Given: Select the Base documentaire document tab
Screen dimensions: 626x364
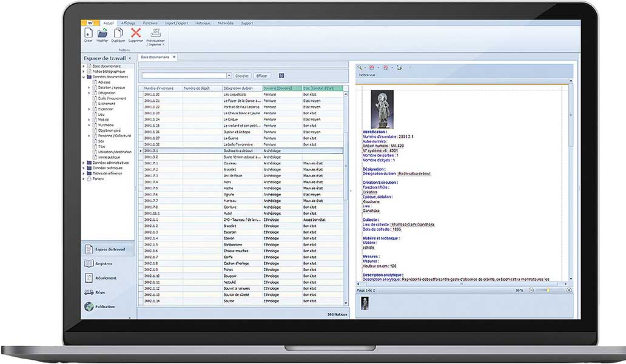Looking at the screenshot, I should [155, 57].
